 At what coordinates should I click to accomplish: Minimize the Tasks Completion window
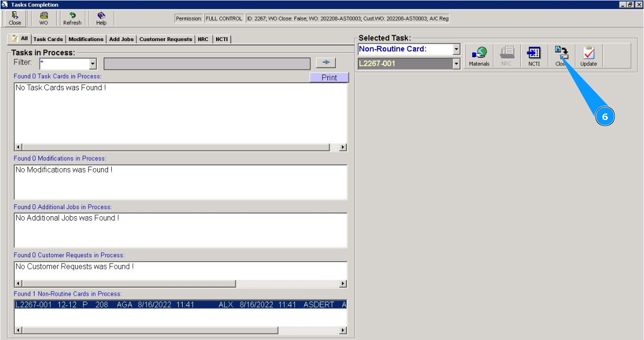[x=622, y=4]
